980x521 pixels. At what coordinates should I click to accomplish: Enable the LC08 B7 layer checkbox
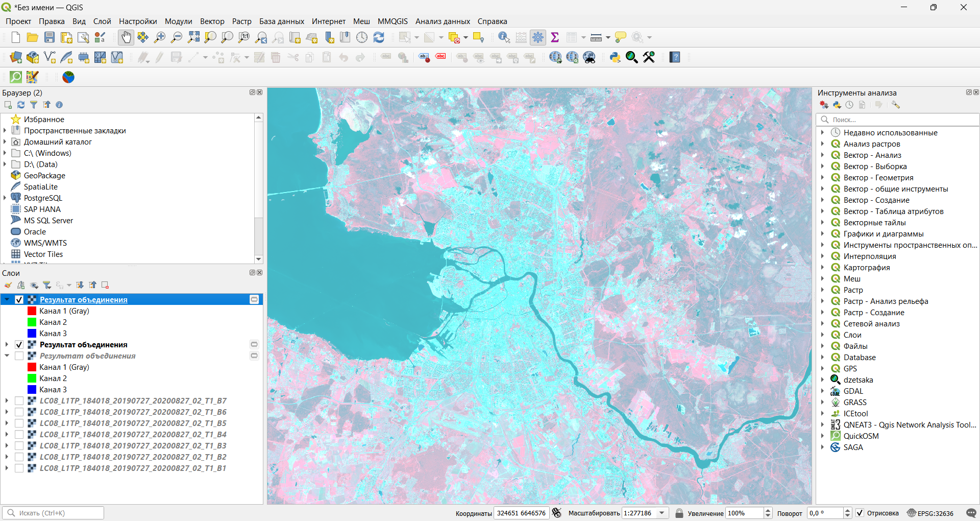point(19,401)
